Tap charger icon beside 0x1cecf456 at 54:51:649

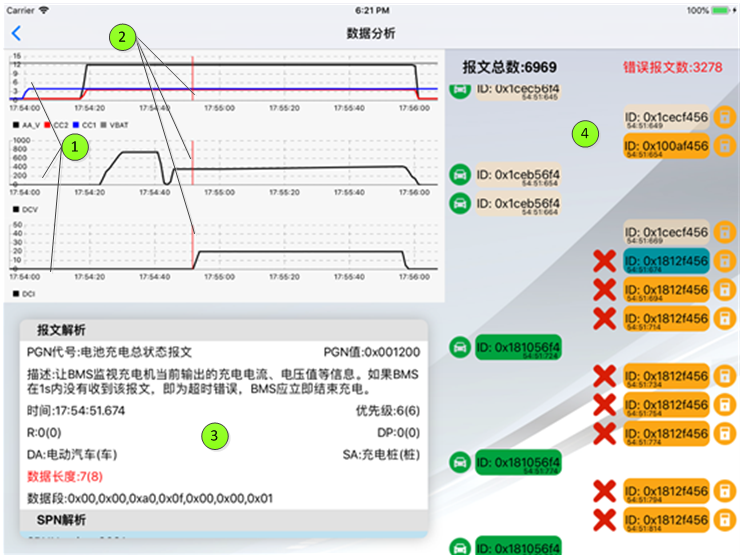[x=725, y=118]
